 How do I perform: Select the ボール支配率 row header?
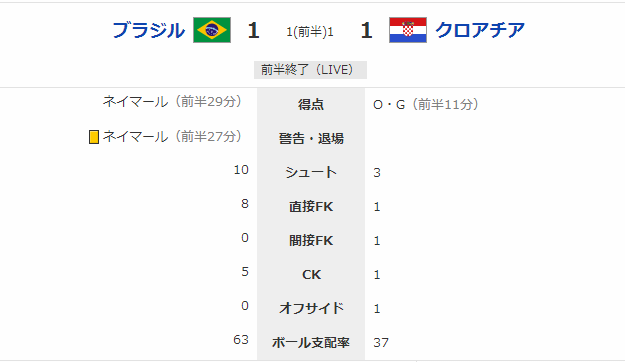coord(311,342)
